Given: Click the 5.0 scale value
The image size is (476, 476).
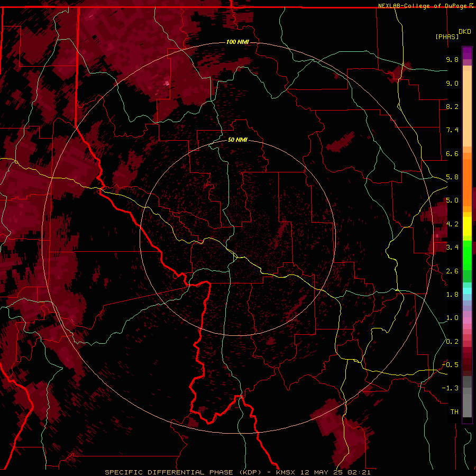Looking at the screenshot, I should point(452,200).
